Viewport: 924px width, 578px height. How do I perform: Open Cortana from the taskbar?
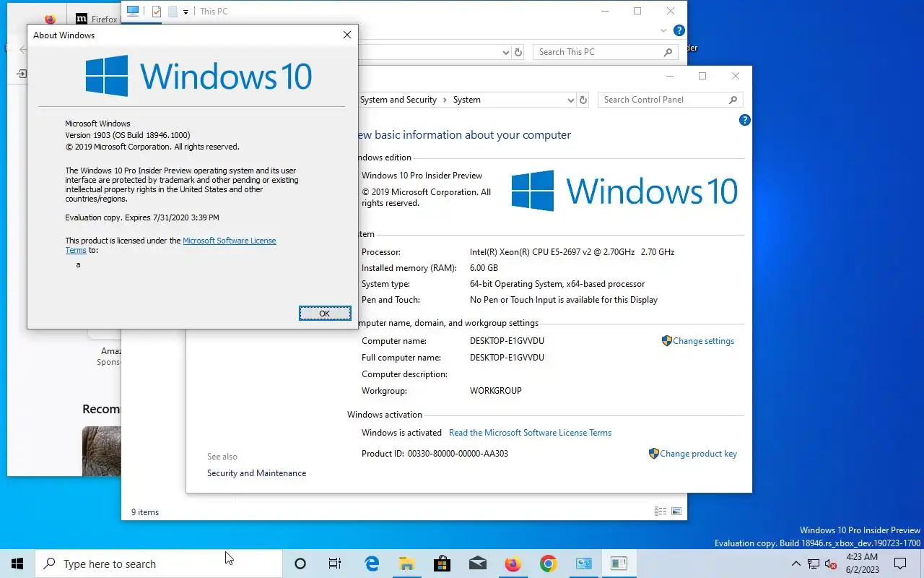pos(300,564)
